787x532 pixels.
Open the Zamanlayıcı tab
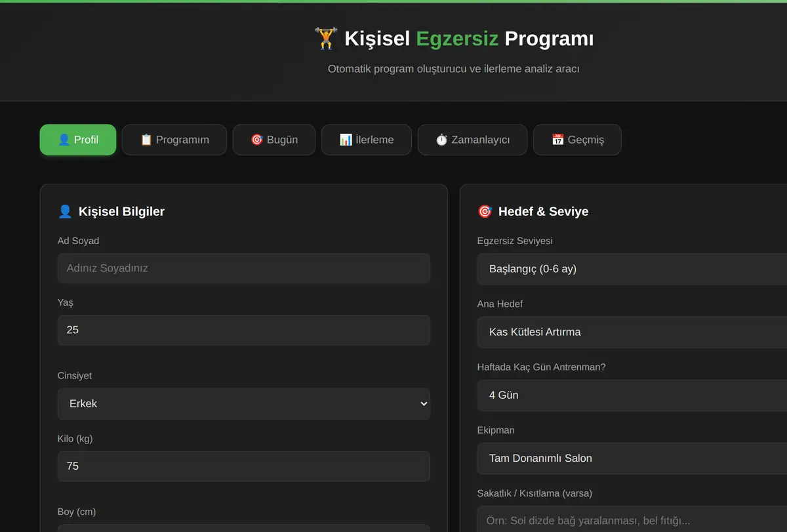click(472, 140)
